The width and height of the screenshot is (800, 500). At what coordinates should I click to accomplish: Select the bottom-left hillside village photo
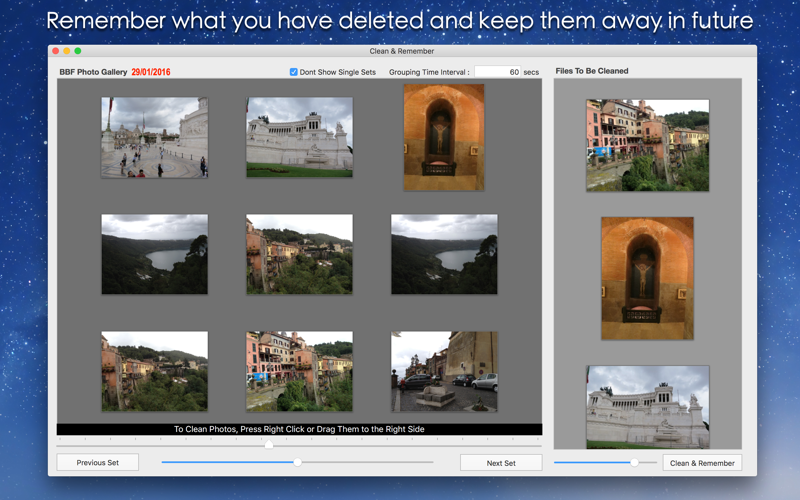coord(155,371)
